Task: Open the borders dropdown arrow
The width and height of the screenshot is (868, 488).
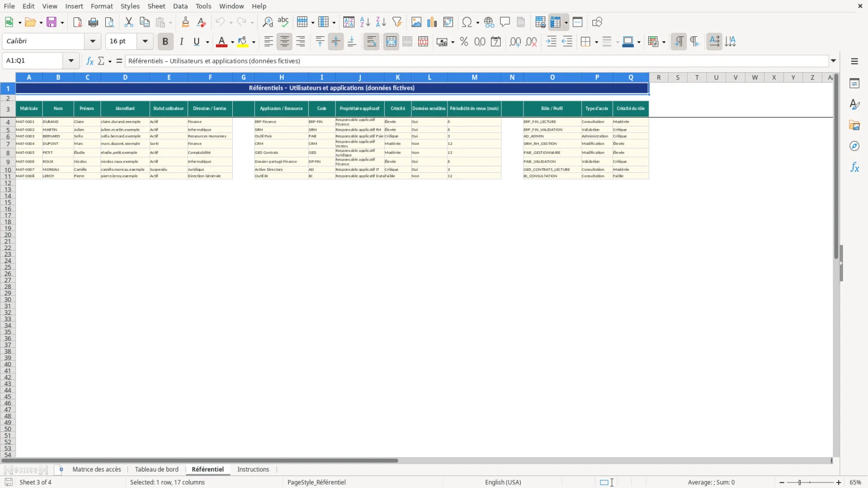Action: pos(596,42)
